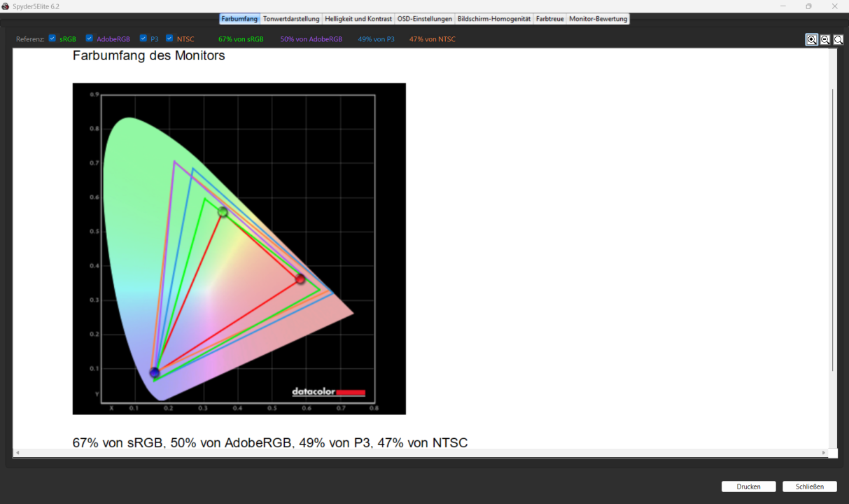Open the Farbtreue tab

(549, 19)
